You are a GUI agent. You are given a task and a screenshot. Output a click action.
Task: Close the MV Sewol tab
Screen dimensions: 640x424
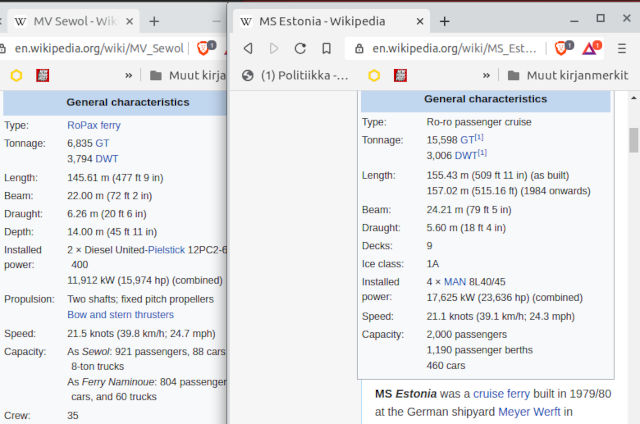click(129, 21)
